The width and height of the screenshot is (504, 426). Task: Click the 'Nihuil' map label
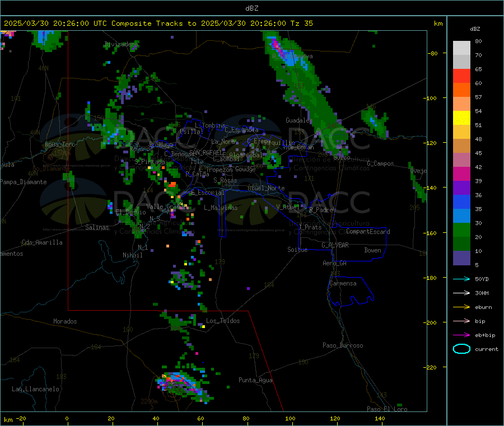tap(132, 255)
